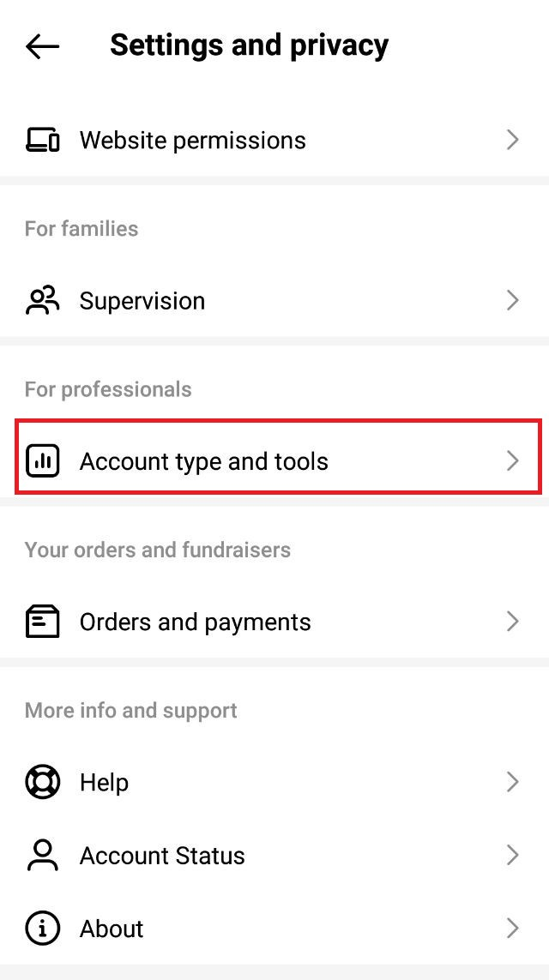The image size is (549, 980).
Task: Tap the back arrow icon
Action: click(42, 46)
